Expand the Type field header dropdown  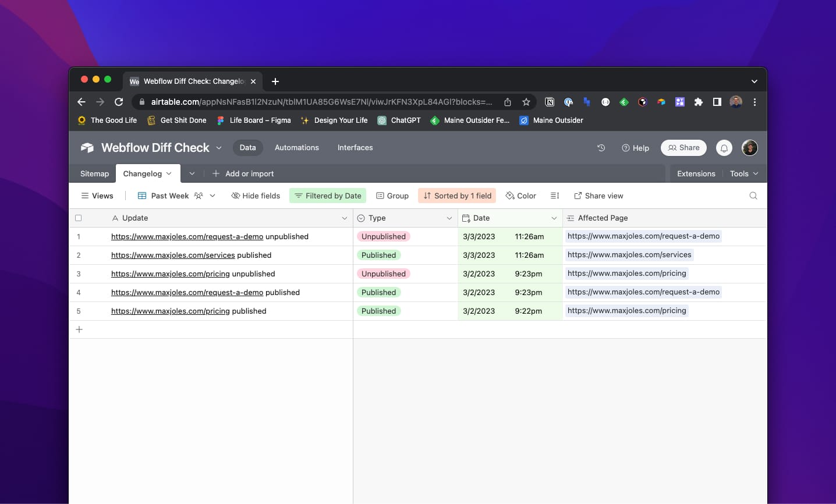pos(449,218)
